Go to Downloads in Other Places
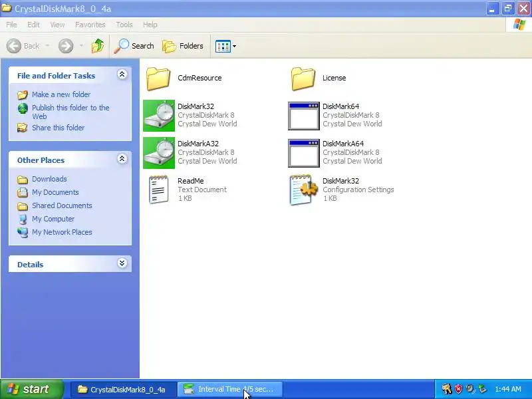This screenshot has width=532, height=399. click(x=49, y=179)
